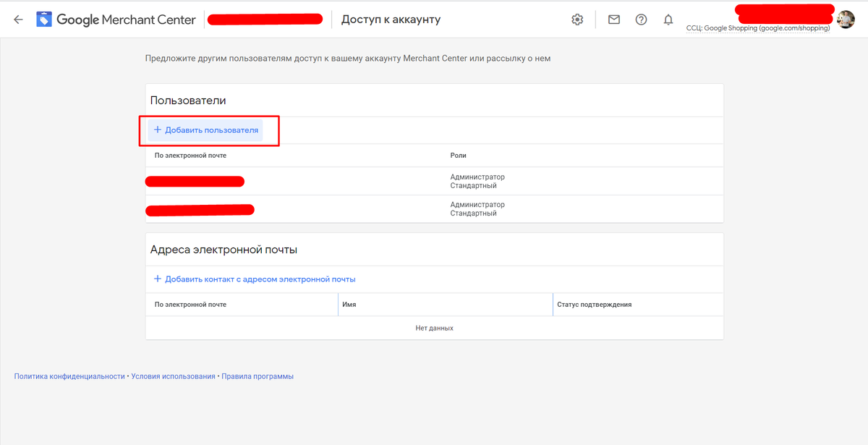The height and width of the screenshot is (445, 868).
Task: Open the notifications bell icon
Action: (x=668, y=20)
